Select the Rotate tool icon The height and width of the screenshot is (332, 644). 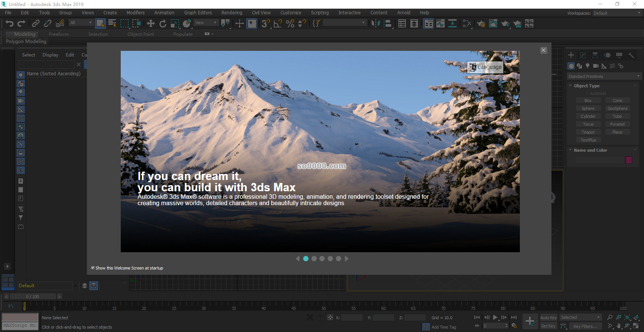163,24
